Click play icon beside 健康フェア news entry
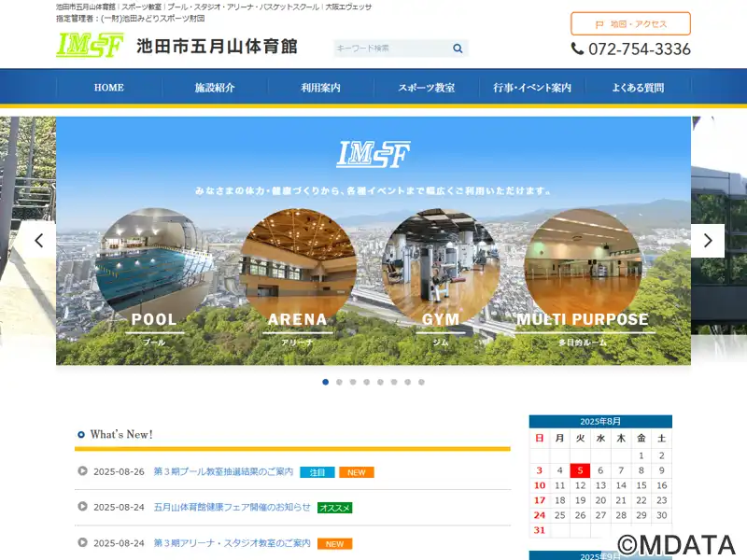 point(82,506)
